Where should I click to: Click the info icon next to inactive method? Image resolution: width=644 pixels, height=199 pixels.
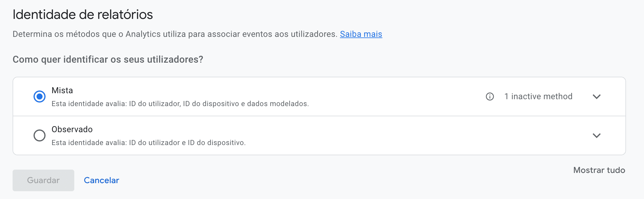coord(489,97)
